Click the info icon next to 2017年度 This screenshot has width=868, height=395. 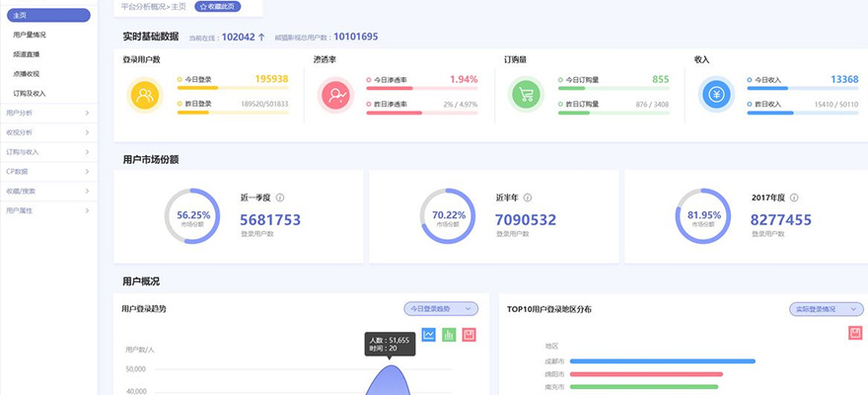(x=794, y=197)
